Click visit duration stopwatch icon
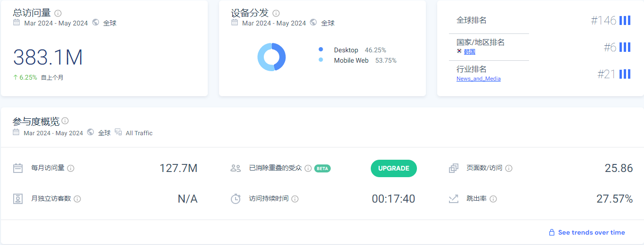Screen dimensions: 644x245 click(x=236, y=198)
